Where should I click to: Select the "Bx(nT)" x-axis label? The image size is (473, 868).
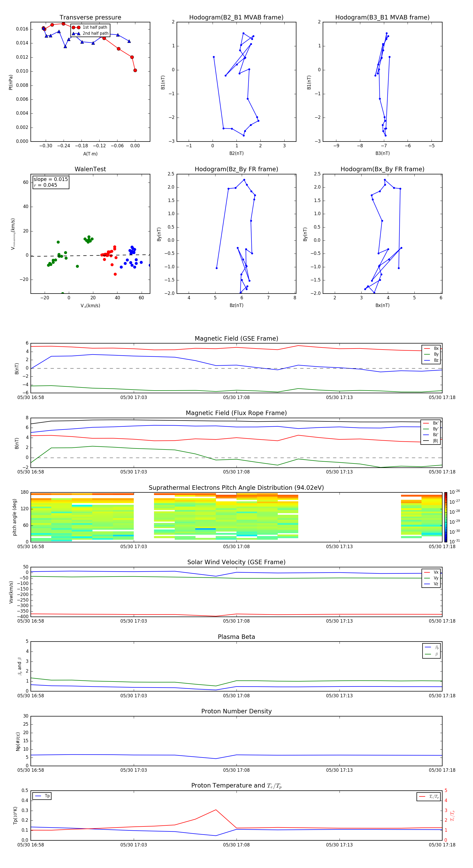382,305
